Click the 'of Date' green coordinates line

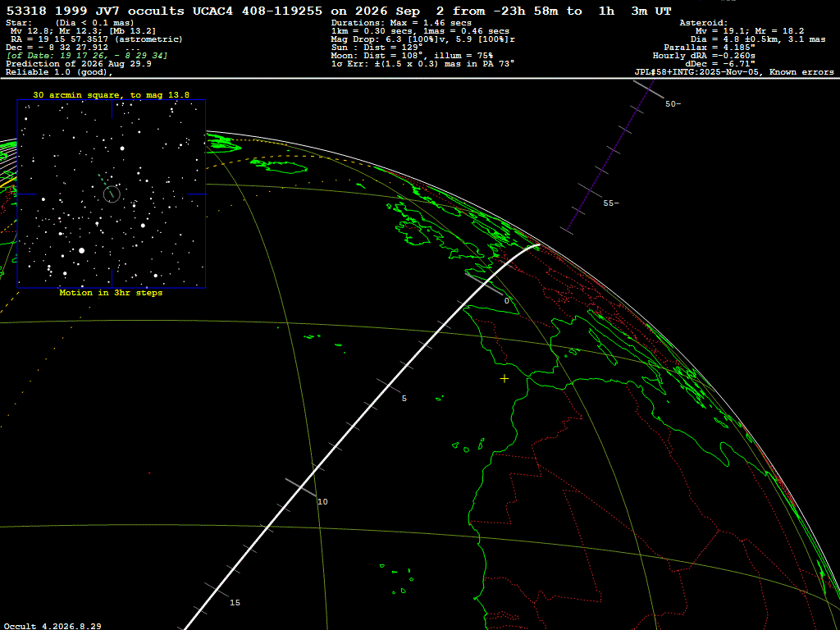click(x=87, y=56)
